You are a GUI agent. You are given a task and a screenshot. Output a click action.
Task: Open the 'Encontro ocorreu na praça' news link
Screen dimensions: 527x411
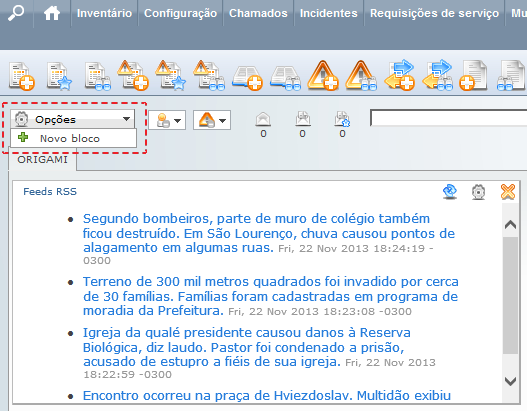pos(267,396)
